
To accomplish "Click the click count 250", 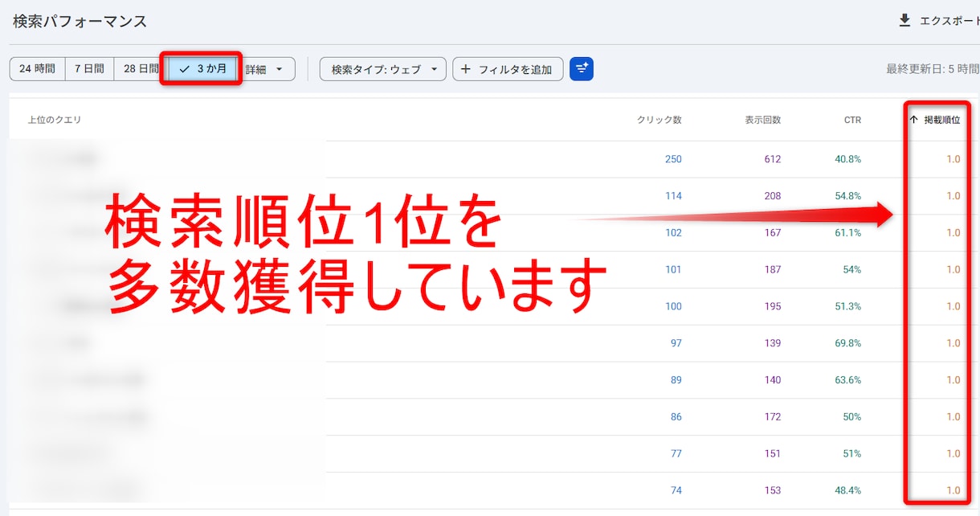I will (673, 159).
